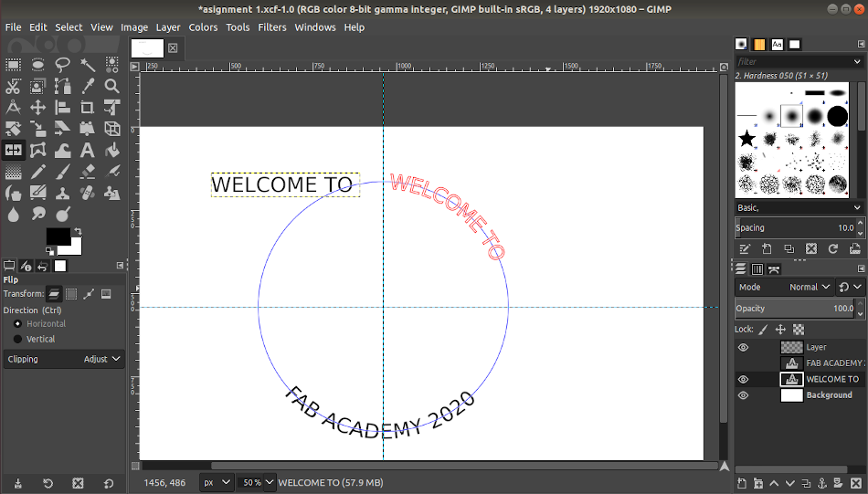Open the Filters menu
868x494 pixels.
(x=271, y=27)
